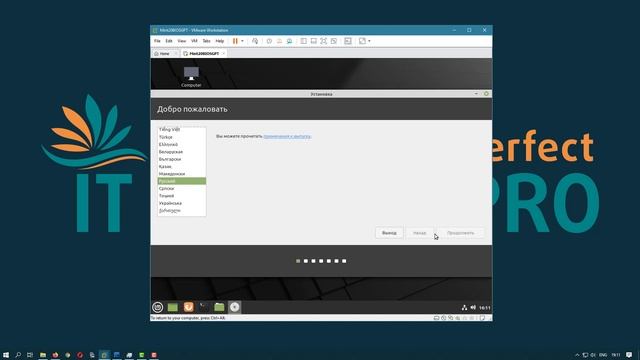
Task: Revert the VM to previous snapshot
Action: (x=280, y=41)
